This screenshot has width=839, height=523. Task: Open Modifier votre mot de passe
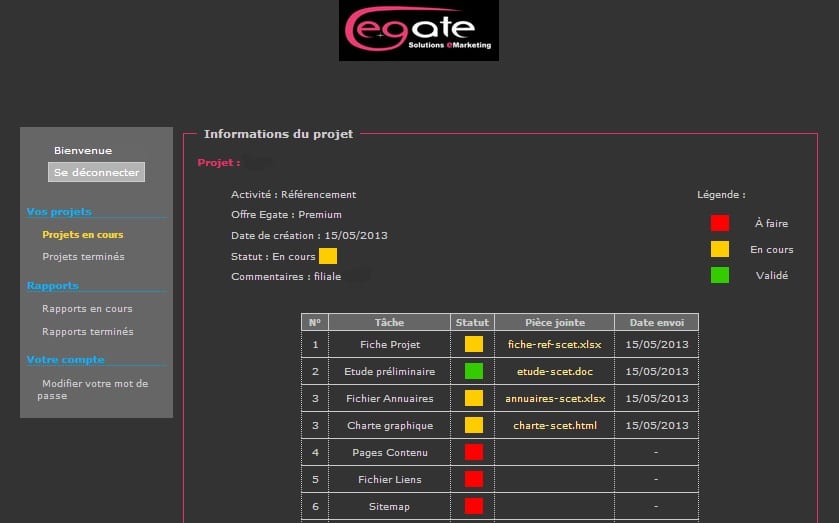point(93,389)
